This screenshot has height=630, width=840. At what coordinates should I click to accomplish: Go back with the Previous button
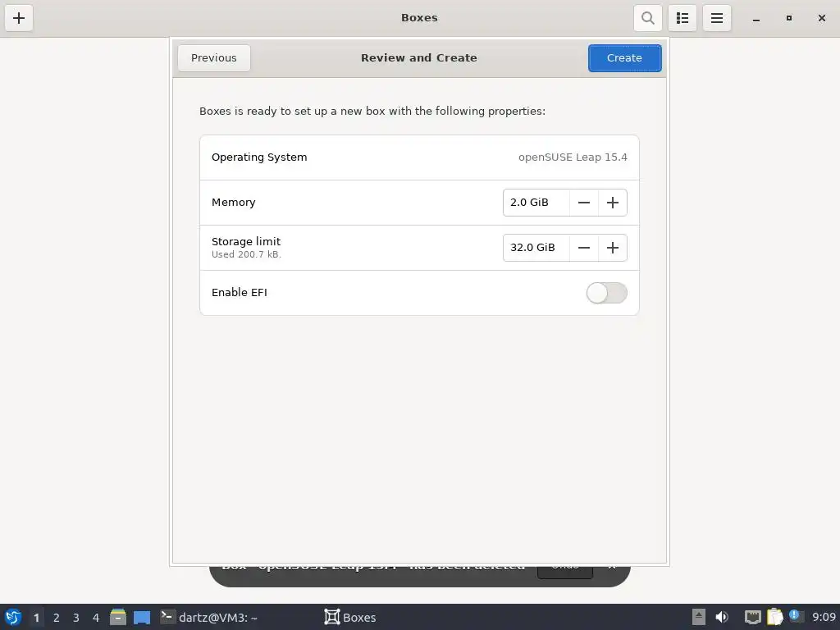coord(214,58)
